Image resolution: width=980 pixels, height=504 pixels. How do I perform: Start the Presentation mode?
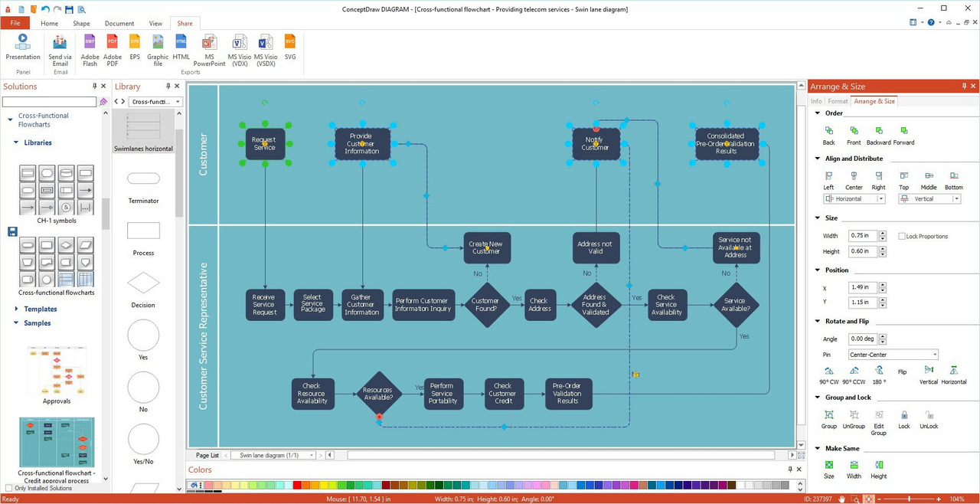coord(22,47)
